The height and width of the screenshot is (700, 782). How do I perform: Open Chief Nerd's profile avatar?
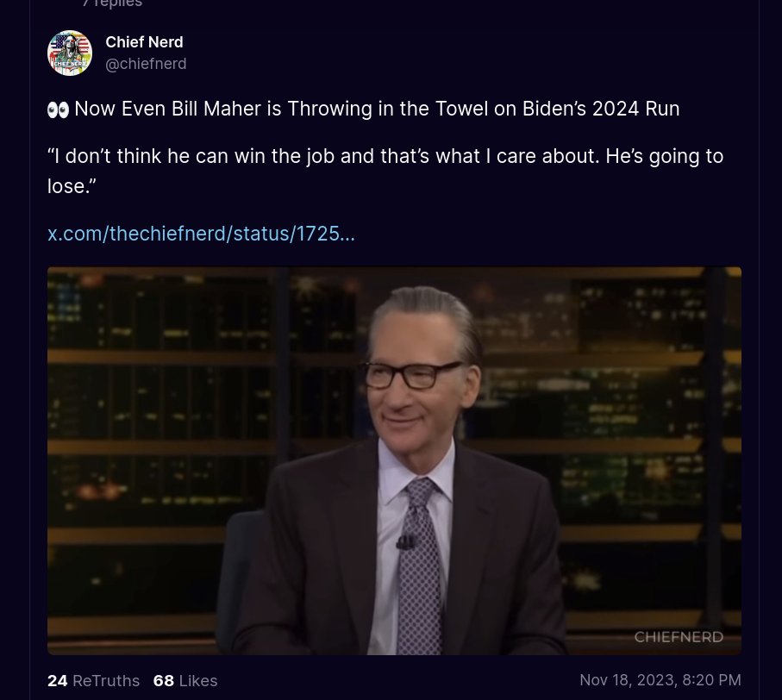click(70, 53)
